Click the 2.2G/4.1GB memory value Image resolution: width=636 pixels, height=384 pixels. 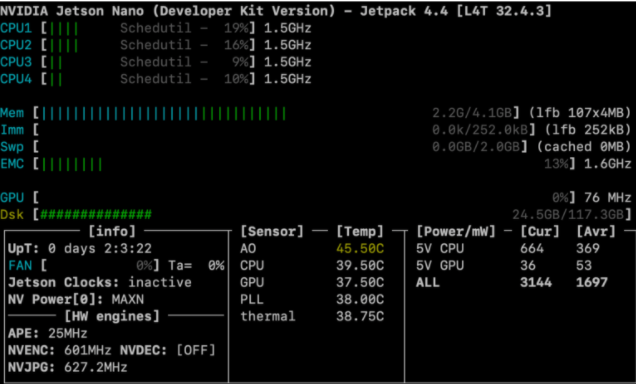pyautogui.click(x=472, y=113)
